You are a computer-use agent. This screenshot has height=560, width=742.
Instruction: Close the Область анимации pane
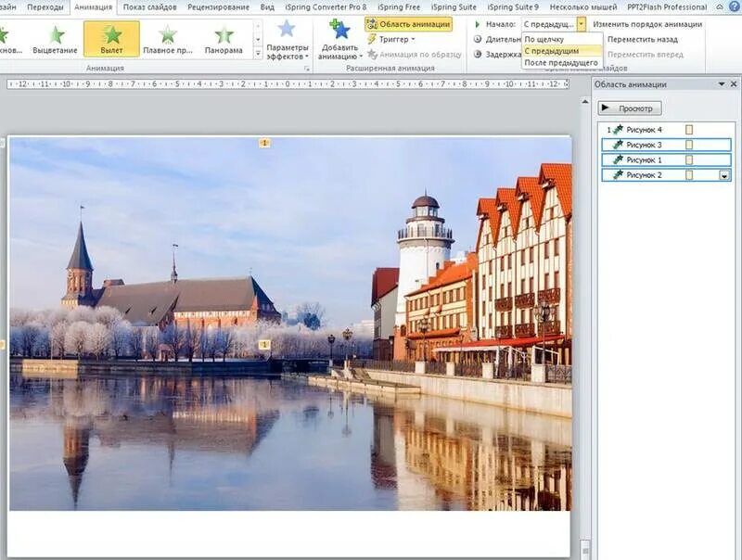734,83
